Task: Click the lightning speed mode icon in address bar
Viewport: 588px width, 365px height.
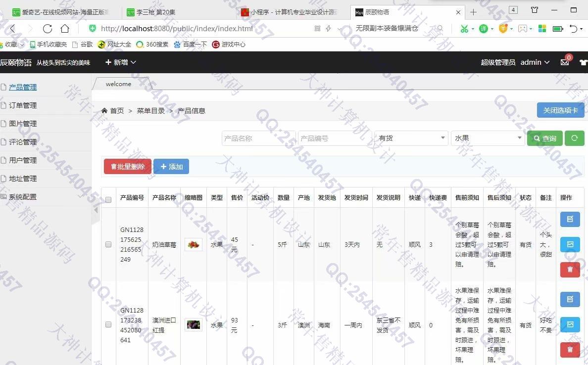Action: pos(328,29)
